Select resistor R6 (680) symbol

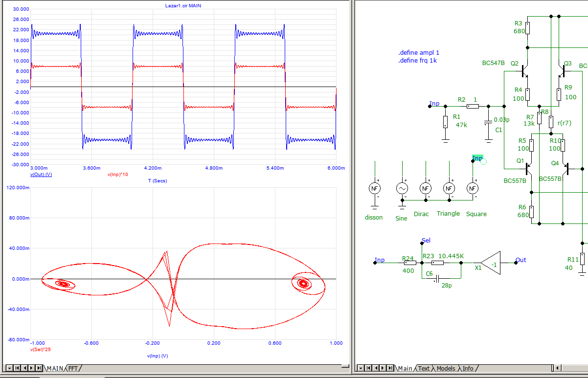532,212
